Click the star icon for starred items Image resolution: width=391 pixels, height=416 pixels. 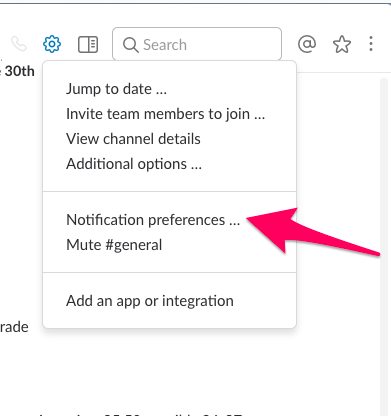coord(342,44)
